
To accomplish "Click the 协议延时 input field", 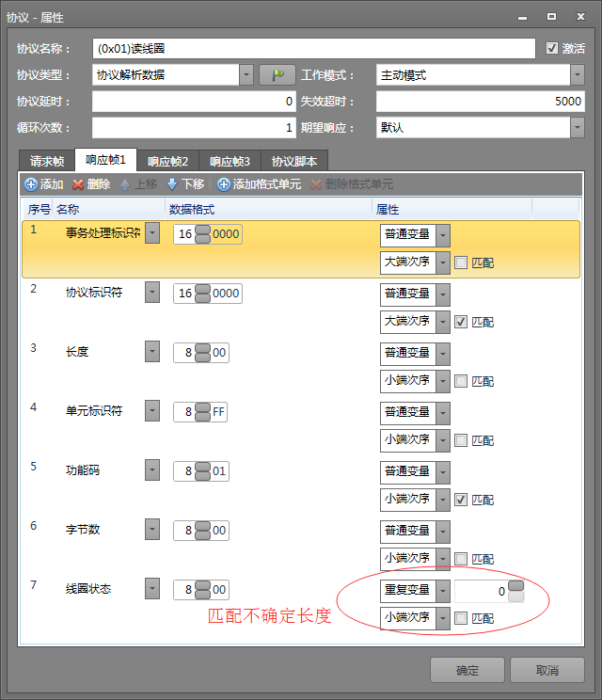I will 194,102.
